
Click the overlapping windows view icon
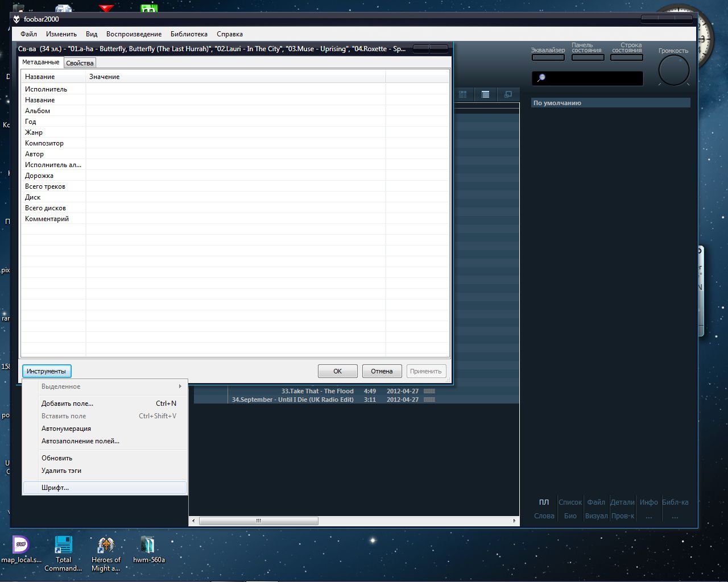click(x=508, y=94)
